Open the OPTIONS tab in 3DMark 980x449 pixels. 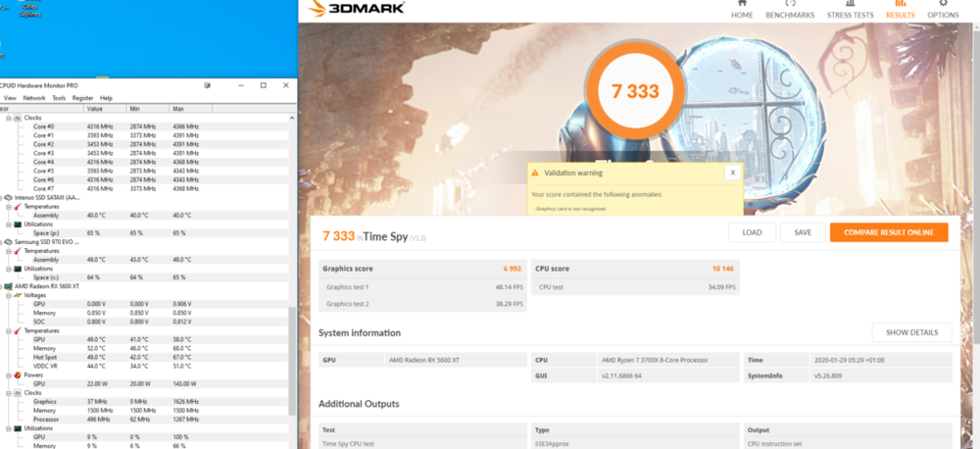pyautogui.click(x=943, y=10)
